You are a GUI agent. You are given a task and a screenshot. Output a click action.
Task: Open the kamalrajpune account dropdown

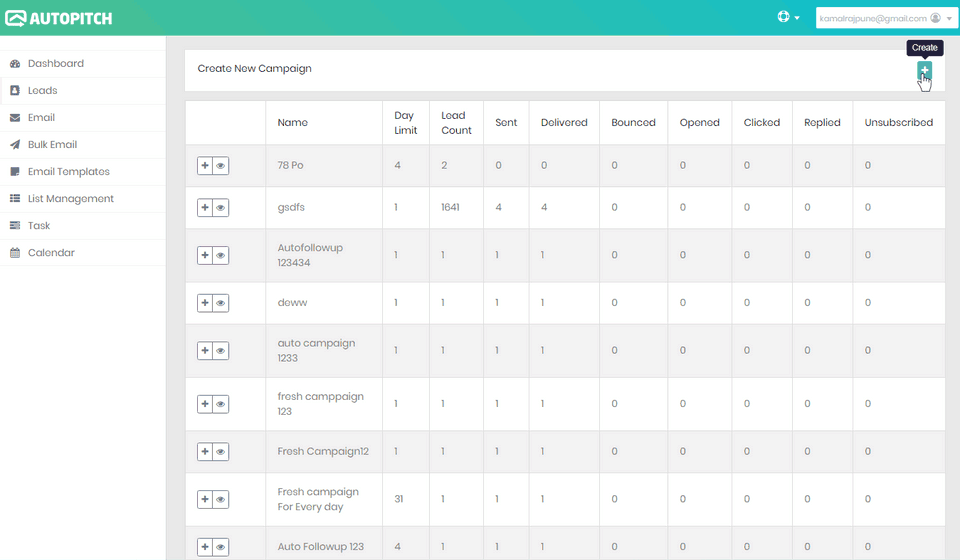(x=885, y=18)
